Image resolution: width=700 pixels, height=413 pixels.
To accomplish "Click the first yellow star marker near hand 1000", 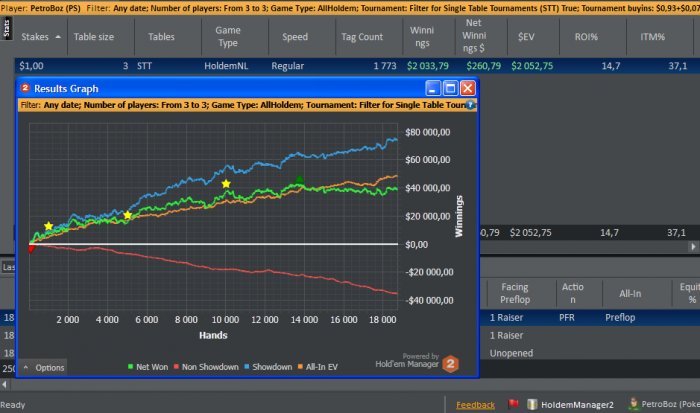I will [48, 226].
